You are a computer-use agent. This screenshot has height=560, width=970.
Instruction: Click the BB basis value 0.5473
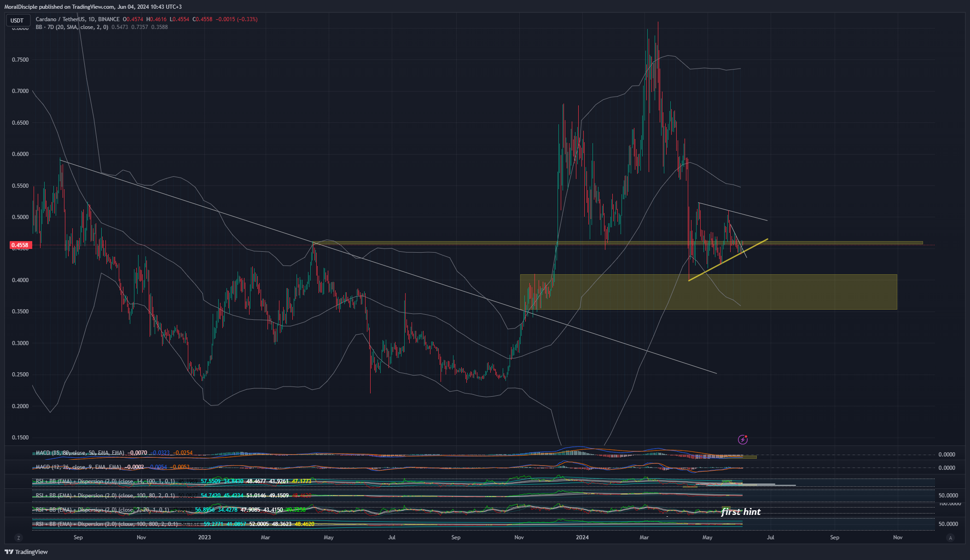tap(120, 27)
